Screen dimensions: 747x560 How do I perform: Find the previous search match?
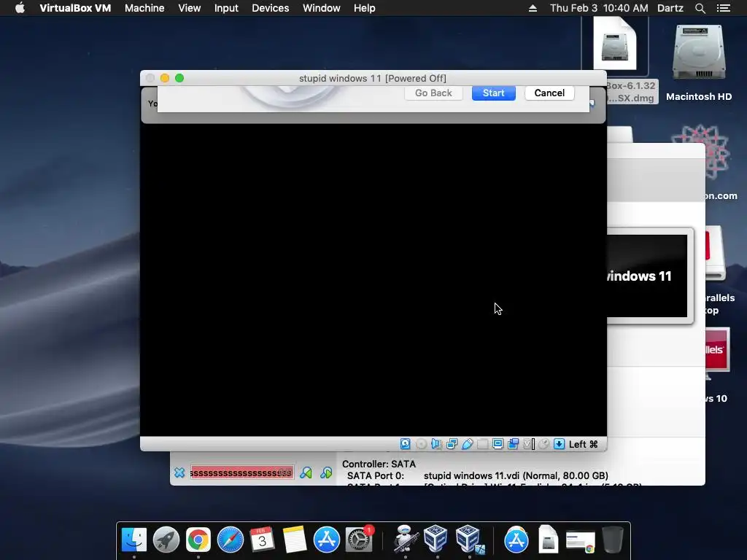pos(306,472)
